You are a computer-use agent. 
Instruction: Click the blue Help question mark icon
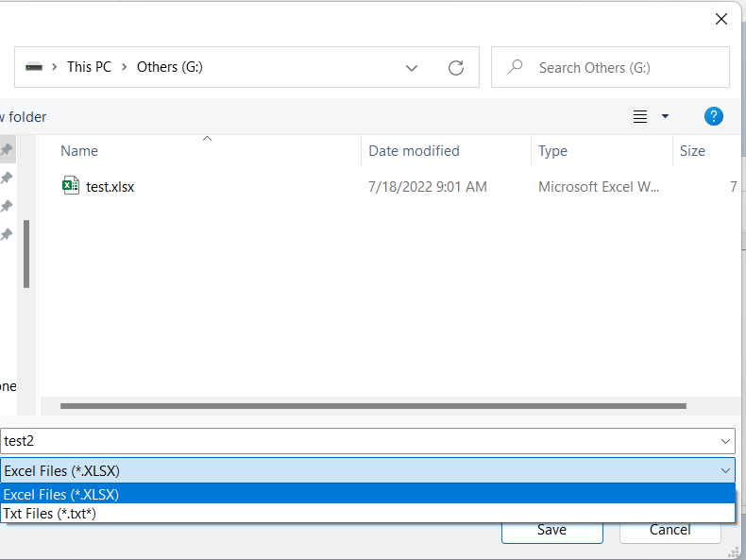coord(714,116)
